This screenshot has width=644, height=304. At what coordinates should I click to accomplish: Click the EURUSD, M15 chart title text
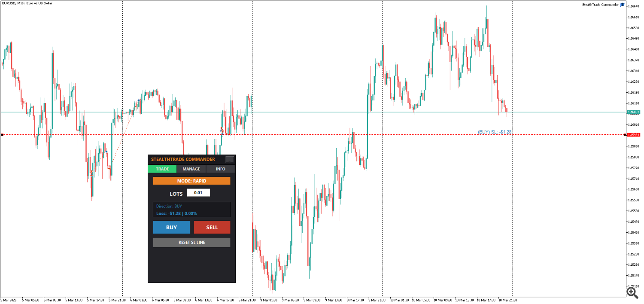click(x=27, y=3)
